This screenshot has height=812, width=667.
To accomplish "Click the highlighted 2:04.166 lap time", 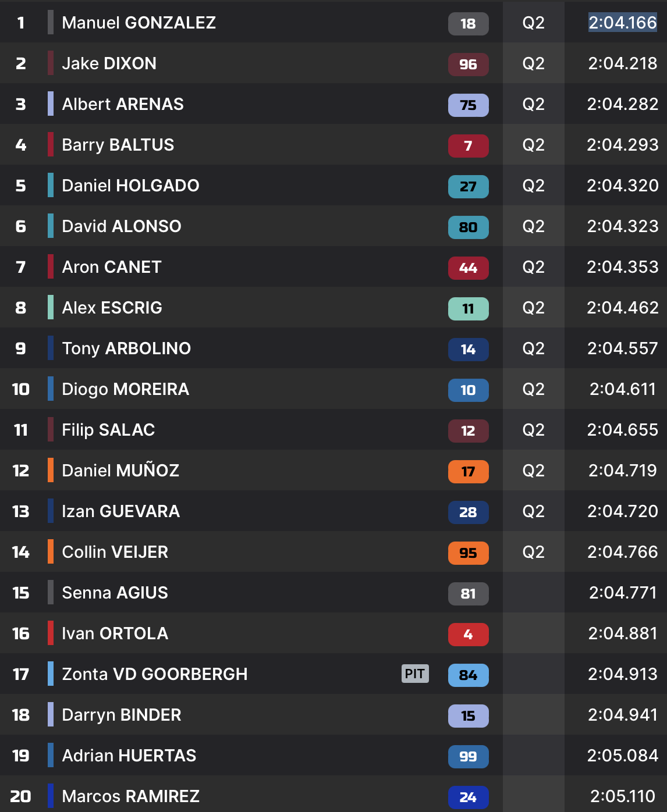I will pyautogui.click(x=622, y=23).
